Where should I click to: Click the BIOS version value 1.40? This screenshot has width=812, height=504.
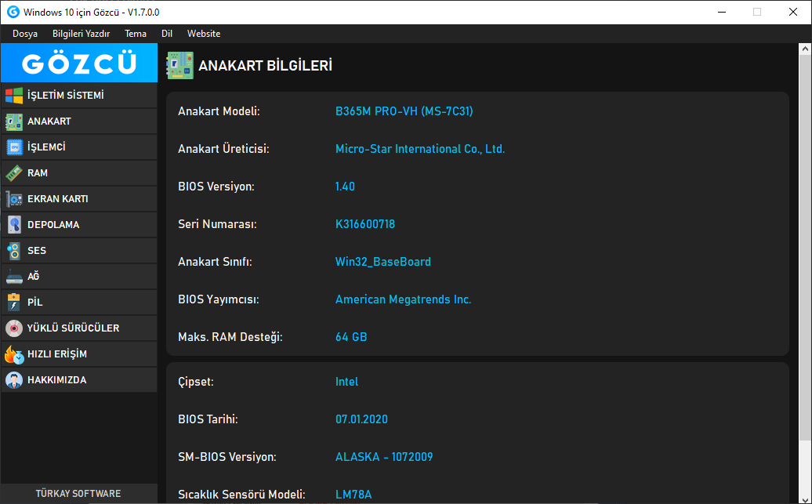(x=345, y=187)
